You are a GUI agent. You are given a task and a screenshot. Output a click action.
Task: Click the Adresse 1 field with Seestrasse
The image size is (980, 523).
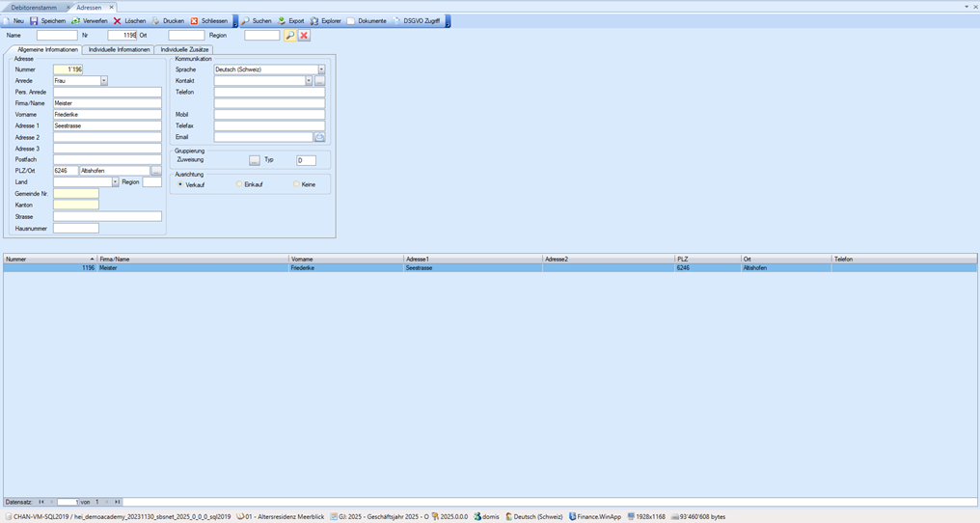(107, 125)
